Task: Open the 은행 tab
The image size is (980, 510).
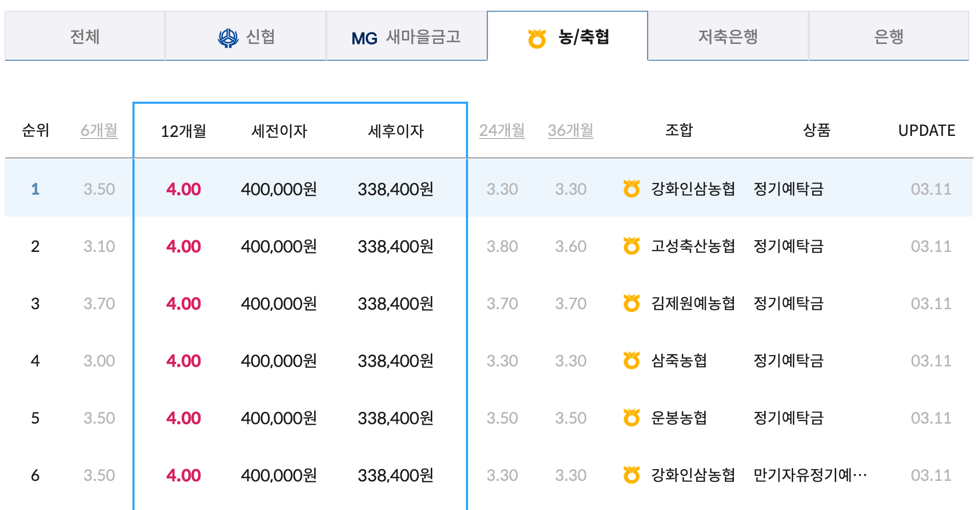Action: [x=889, y=36]
